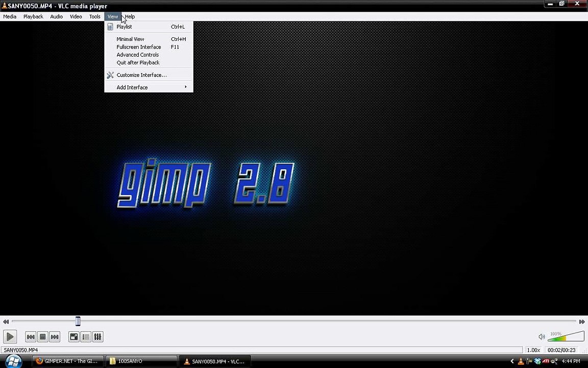Mute audio with the speaker icon
This screenshot has height=368, width=588.
pos(542,337)
